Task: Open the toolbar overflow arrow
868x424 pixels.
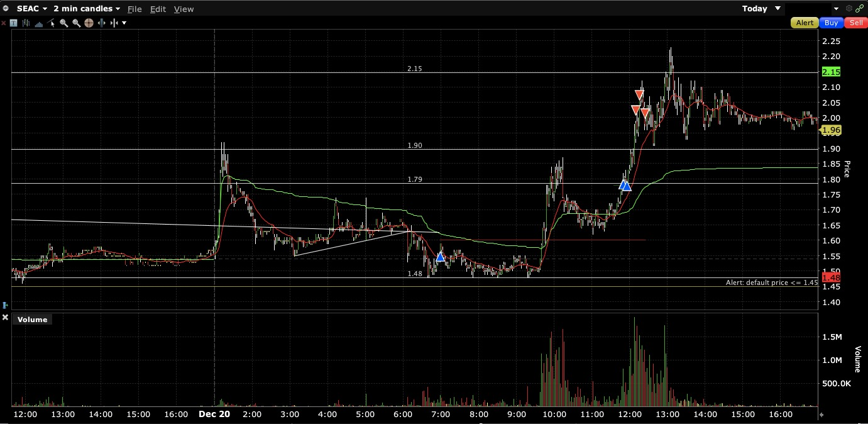Action: click(124, 23)
